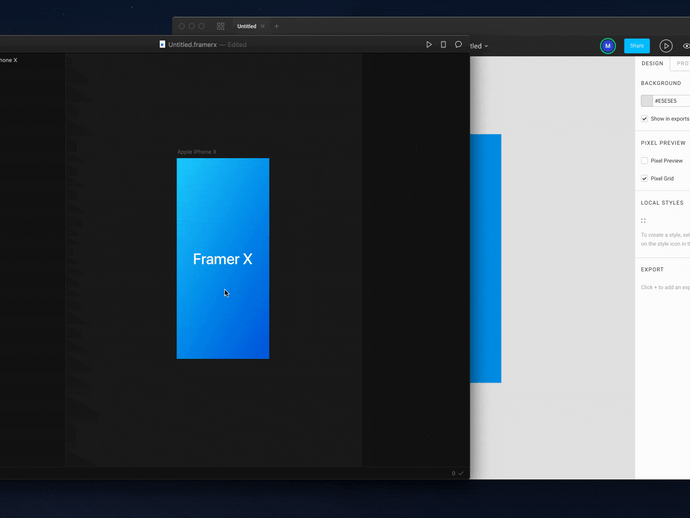Expand the file title dropdown arrow in Figma
The height and width of the screenshot is (518, 690).
486,46
